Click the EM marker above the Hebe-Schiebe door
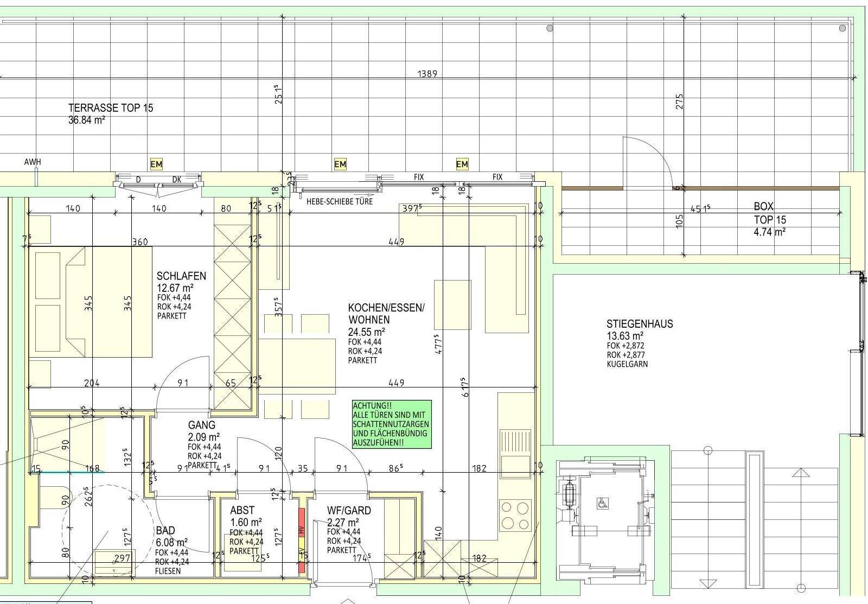Screen dimensions: 868x604 (x=340, y=164)
